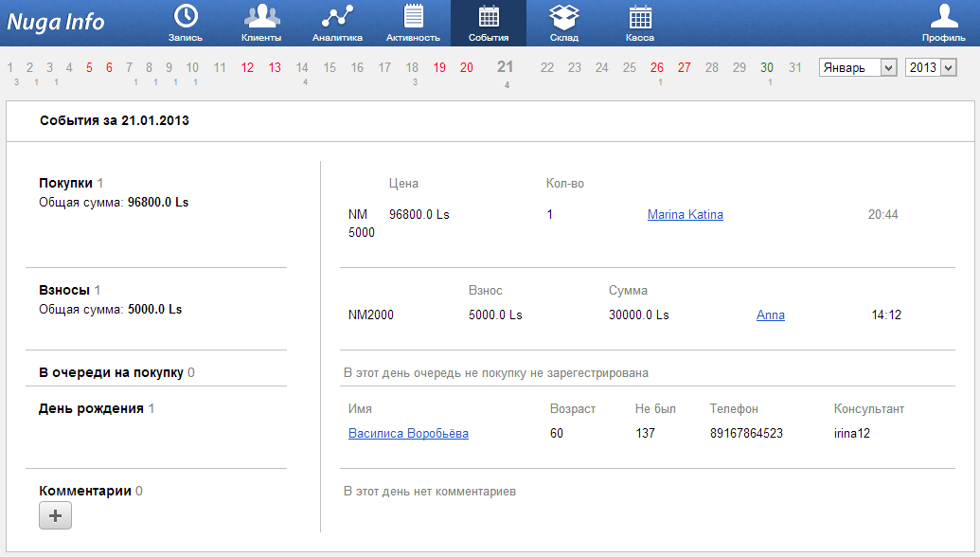Select day 14 in the date strip
The height and width of the screenshot is (557, 980).
302,67
